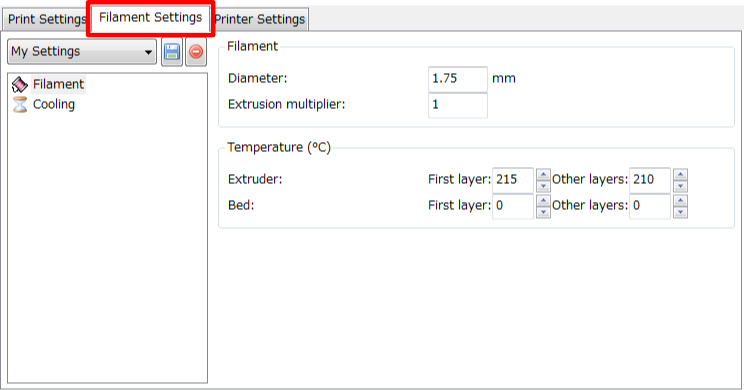Open the My Settings preset dropdown
The image size is (744, 390).
pyautogui.click(x=82, y=52)
